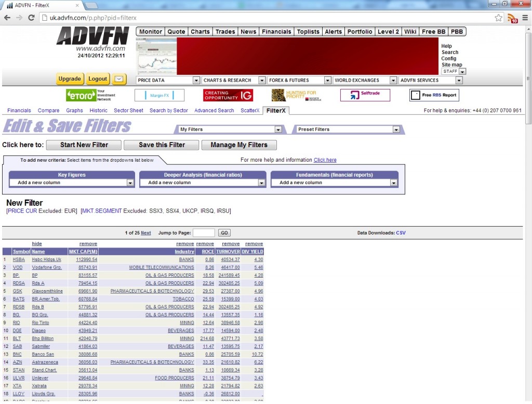Download data as CSV
The height and width of the screenshot is (404, 532).
401,233
